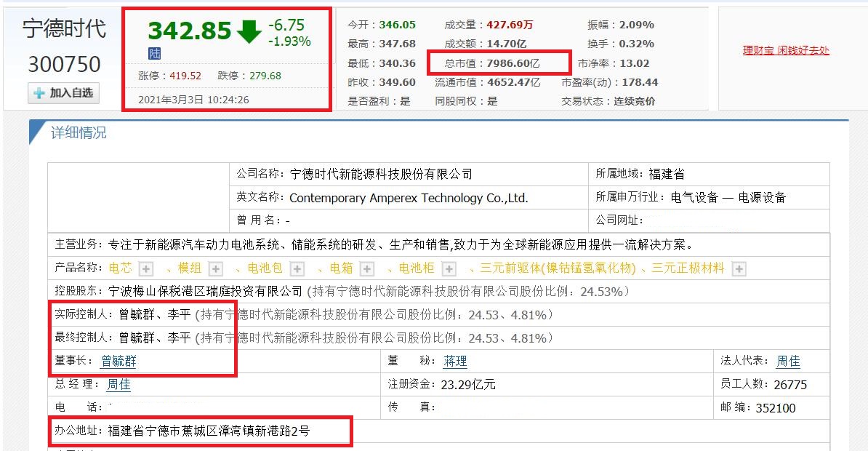Click the region value 福建省
The image size is (868, 451).
click(667, 174)
